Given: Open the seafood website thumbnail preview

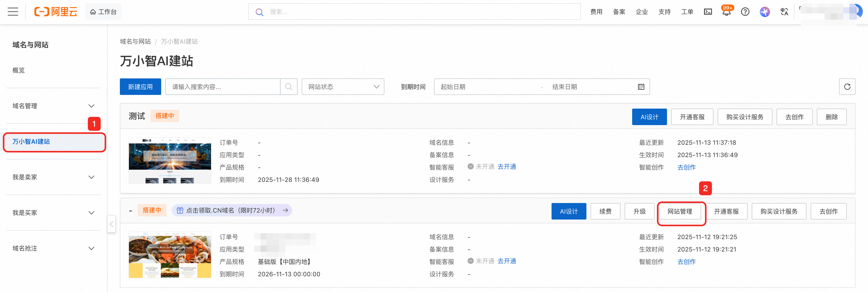Looking at the screenshot, I should (170, 255).
